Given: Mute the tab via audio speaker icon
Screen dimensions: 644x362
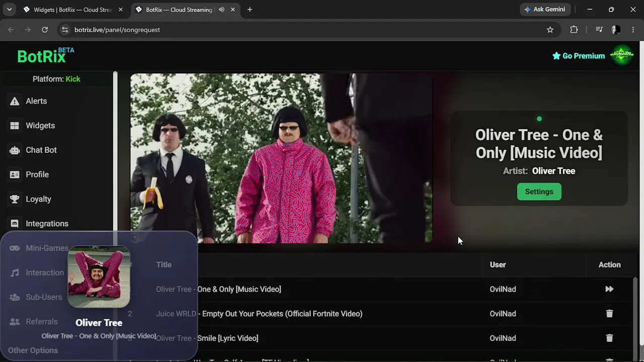Looking at the screenshot, I should pos(221,10).
